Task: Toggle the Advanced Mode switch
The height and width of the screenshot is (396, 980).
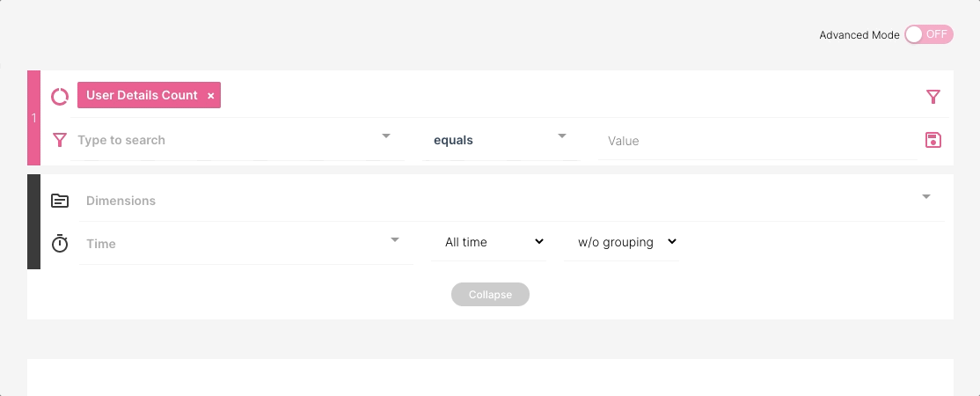Action: click(x=928, y=34)
